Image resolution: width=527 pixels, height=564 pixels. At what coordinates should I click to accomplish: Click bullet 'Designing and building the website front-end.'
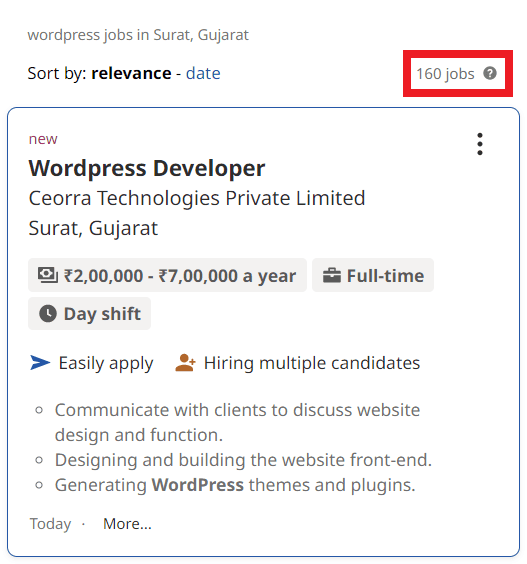pos(243,460)
